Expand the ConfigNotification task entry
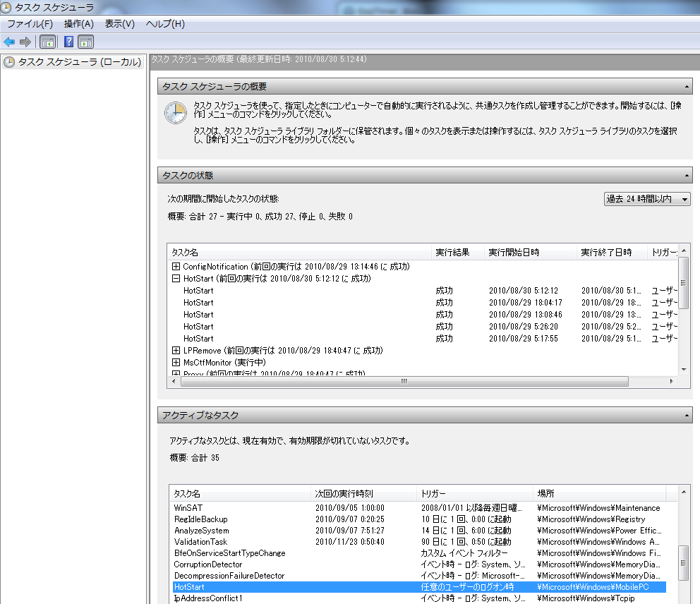The height and width of the screenshot is (604, 700). pos(176,267)
